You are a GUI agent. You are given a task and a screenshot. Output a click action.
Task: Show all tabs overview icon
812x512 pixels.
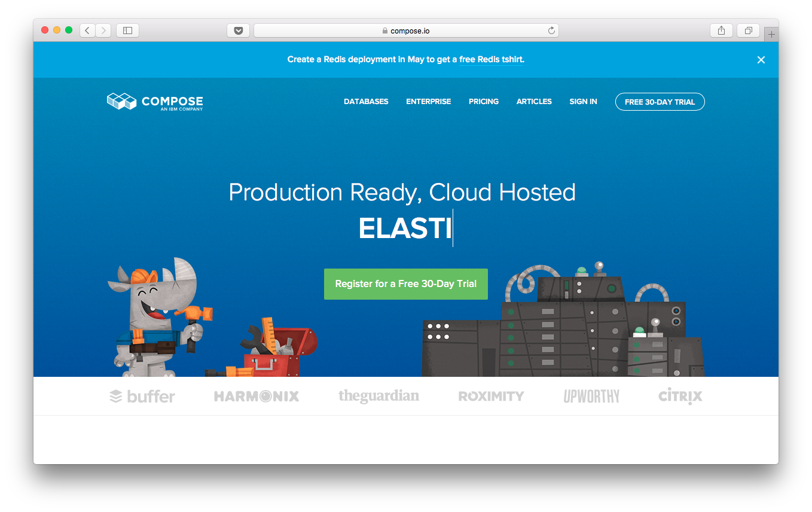tap(748, 31)
